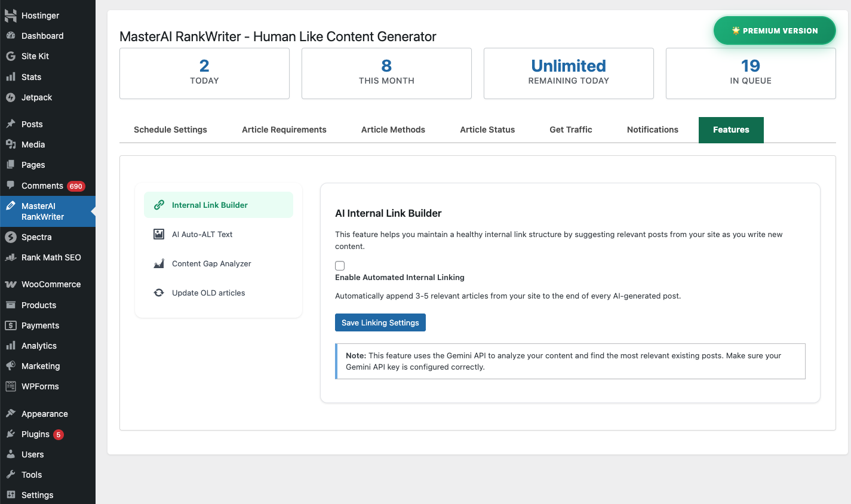Image resolution: width=851 pixels, height=504 pixels.
Task: Click the AI Internal Link Builder heading
Action: coord(388,213)
